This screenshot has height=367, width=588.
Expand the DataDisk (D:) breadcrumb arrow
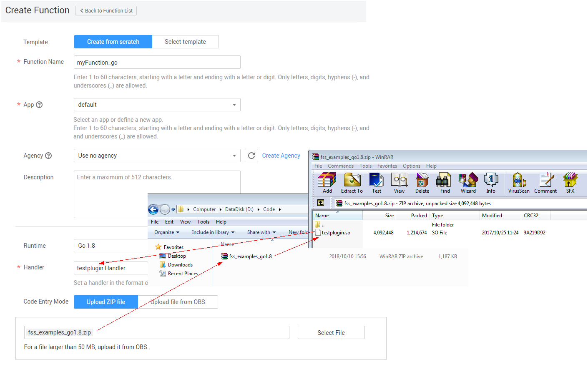click(258, 209)
